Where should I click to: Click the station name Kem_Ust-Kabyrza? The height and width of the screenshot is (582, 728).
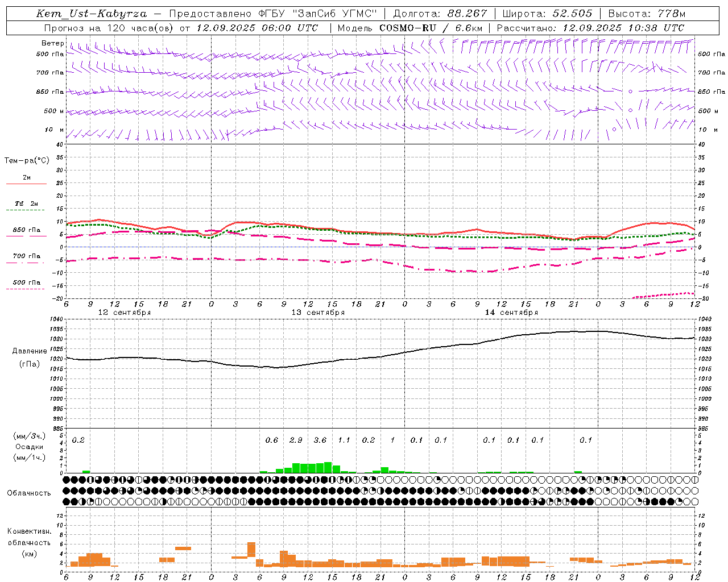[x=91, y=14]
